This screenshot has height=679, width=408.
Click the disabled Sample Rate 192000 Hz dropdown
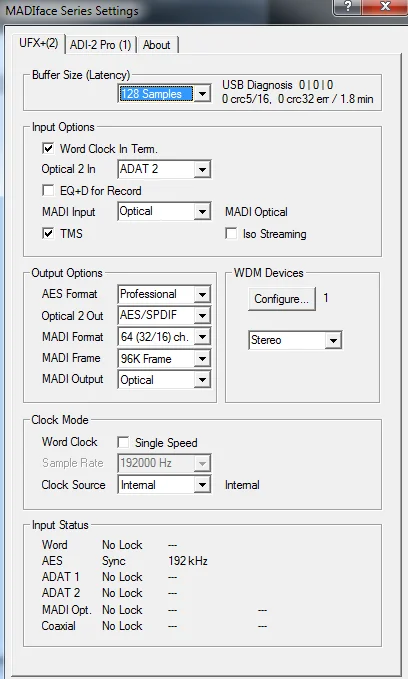(164, 463)
